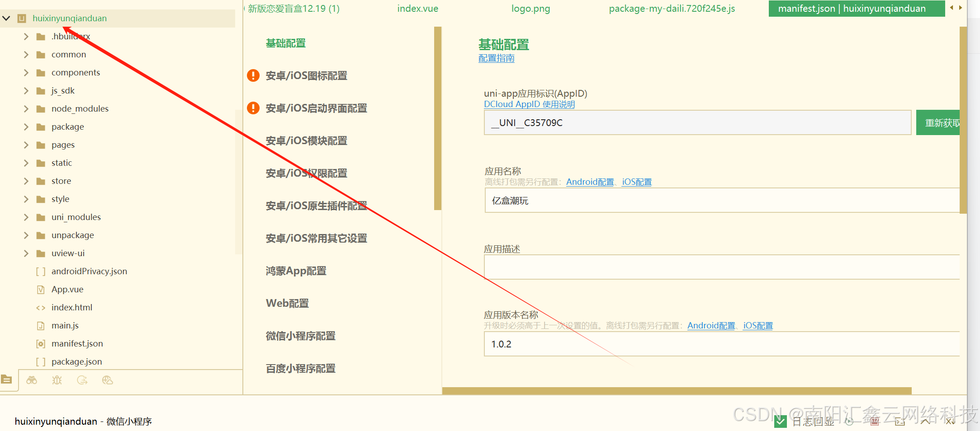Open Android配置 link under 应用名称
Viewport: 980px width, 431px height.
point(590,182)
